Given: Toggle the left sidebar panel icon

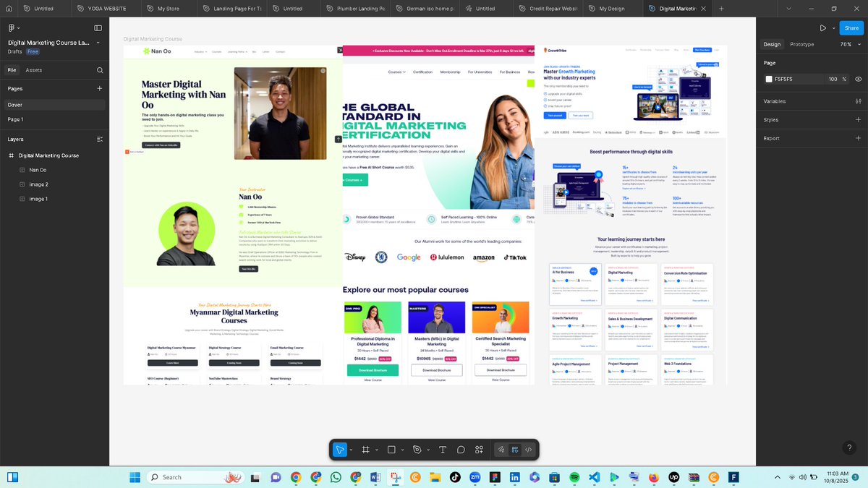Looking at the screenshot, I should click(98, 27).
